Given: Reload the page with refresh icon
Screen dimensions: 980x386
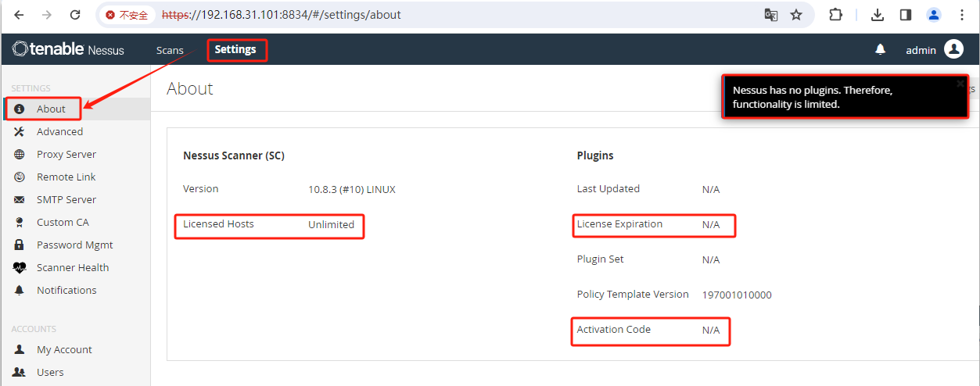Looking at the screenshot, I should click(x=75, y=15).
